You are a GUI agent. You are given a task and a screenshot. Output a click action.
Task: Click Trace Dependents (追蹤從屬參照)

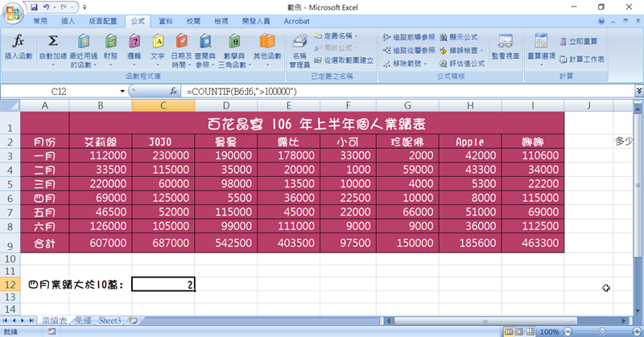click(409, 51)
